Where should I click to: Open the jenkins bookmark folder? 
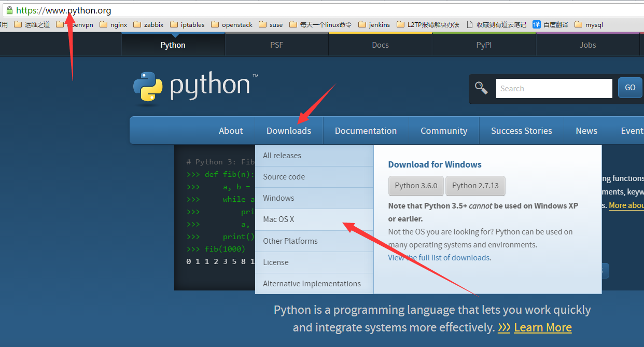[x=374, y=24]
